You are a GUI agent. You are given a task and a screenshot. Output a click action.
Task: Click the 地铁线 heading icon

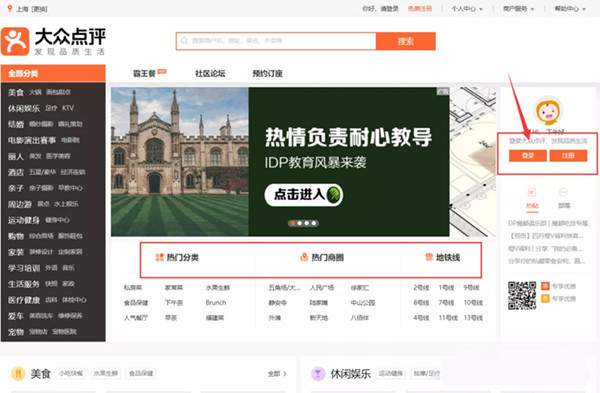pos(429,257)
